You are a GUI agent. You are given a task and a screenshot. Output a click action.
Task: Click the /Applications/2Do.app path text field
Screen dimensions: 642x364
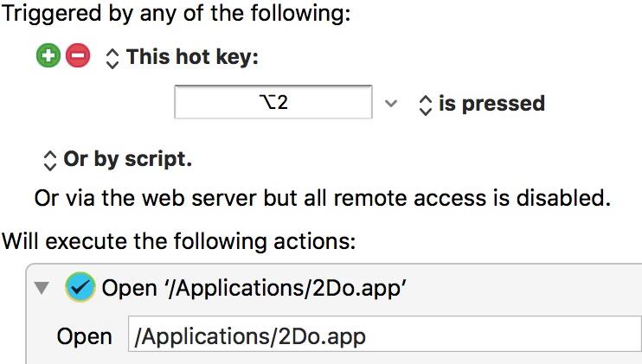click(x=385, y=334)
